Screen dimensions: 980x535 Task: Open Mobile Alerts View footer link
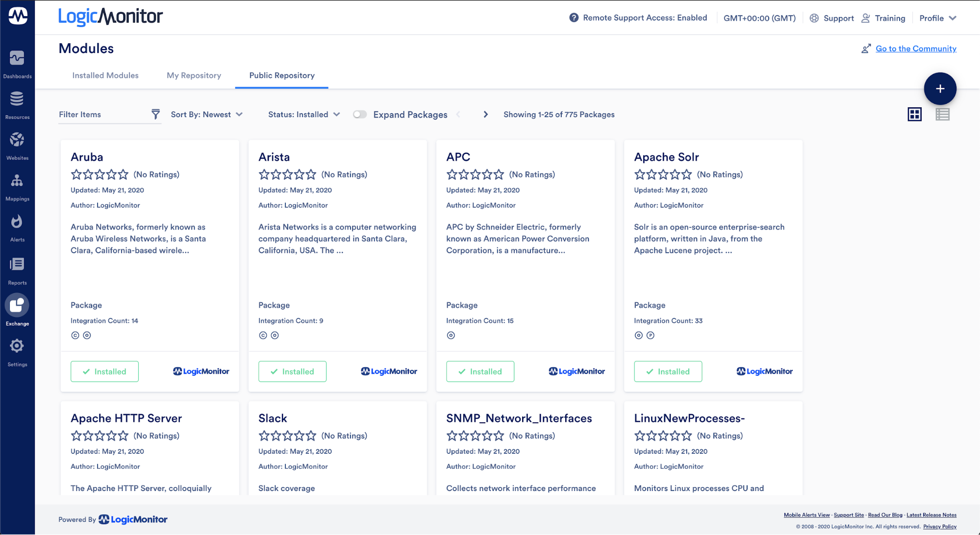click(806, 515)
